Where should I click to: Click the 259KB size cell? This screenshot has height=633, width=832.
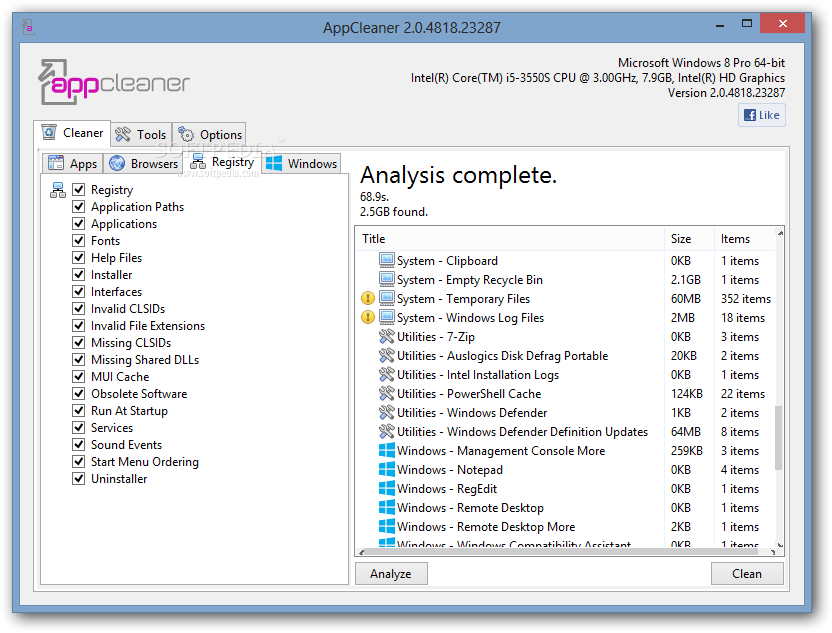click(687, 450)
